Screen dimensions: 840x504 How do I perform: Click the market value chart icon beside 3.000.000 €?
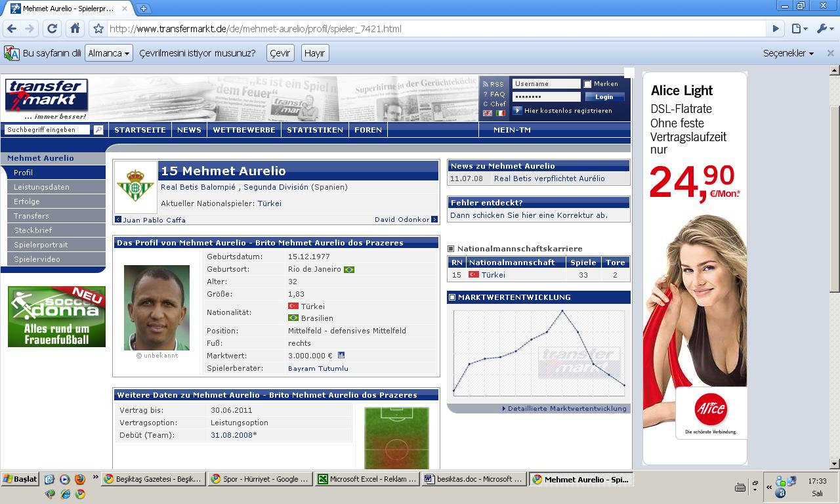[341, 356]
